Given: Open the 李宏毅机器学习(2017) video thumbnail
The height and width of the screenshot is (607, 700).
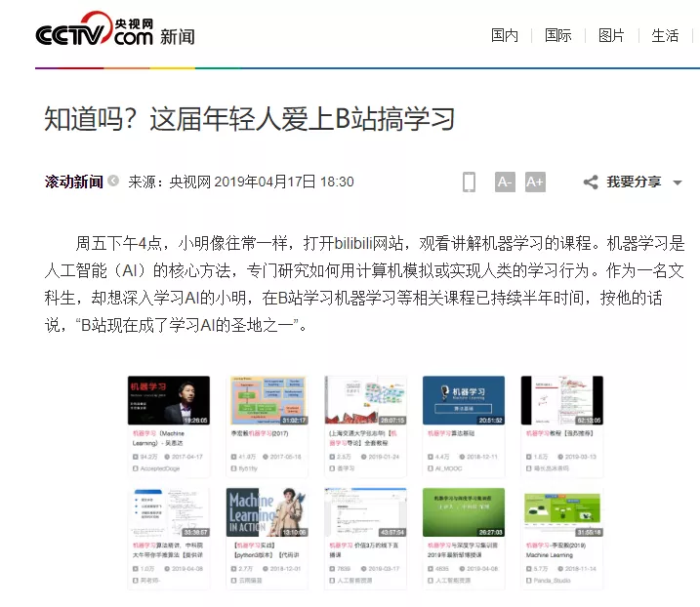Looking at the screenshot, I should [268, 400].
